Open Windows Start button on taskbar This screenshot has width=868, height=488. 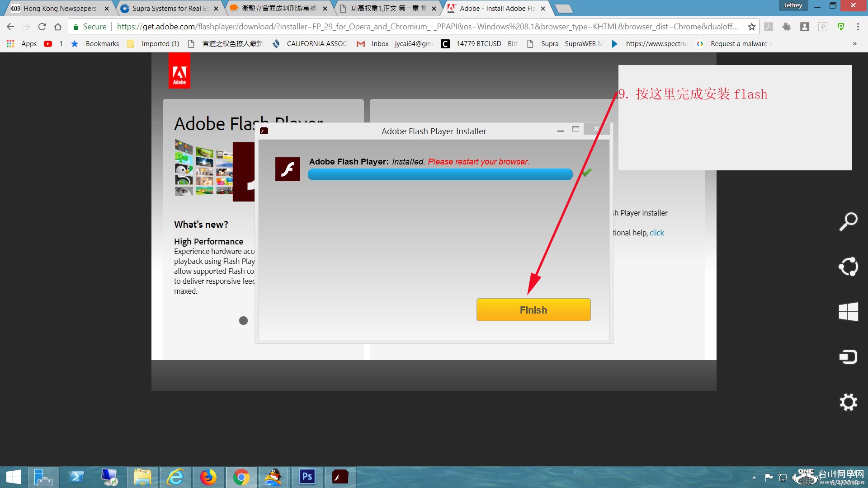[x=14, y=477]
